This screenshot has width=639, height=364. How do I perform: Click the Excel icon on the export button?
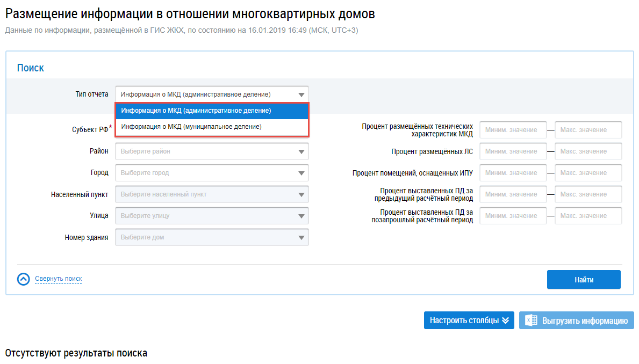tap(532, 321)
